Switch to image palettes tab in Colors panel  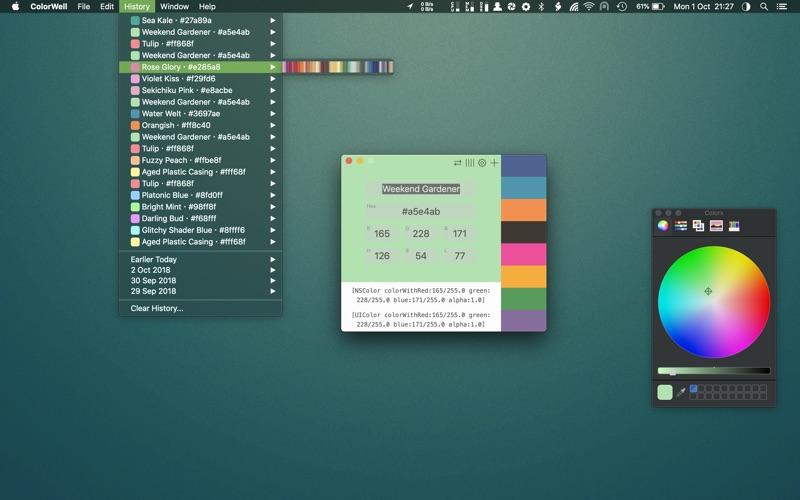(x=716, y=226)
